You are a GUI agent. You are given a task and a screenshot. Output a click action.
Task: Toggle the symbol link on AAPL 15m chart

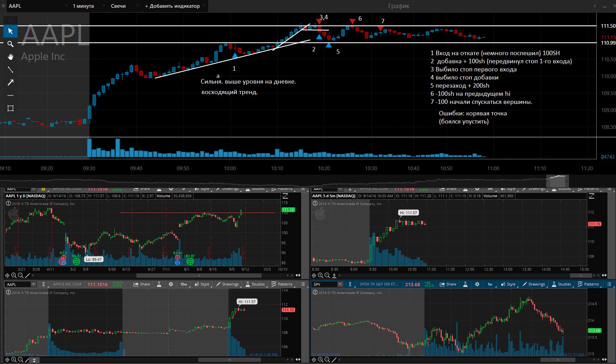pyautogui.click(x=43, y=284)
